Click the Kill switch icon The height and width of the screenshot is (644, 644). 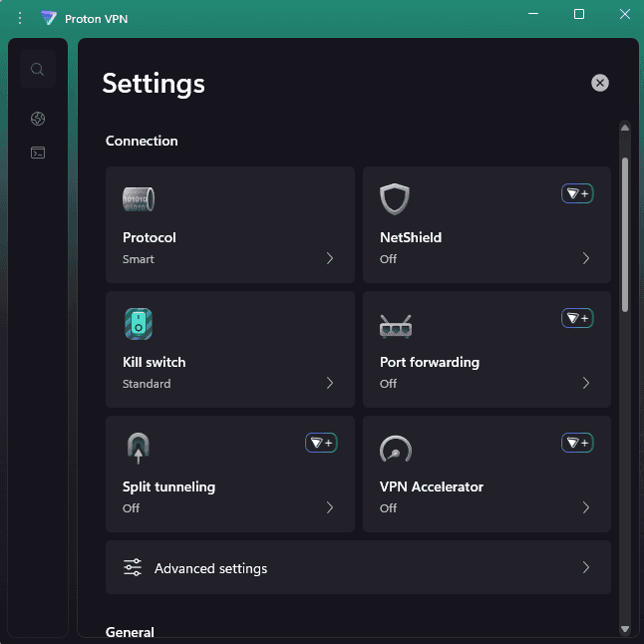click(x=139, y=324)
